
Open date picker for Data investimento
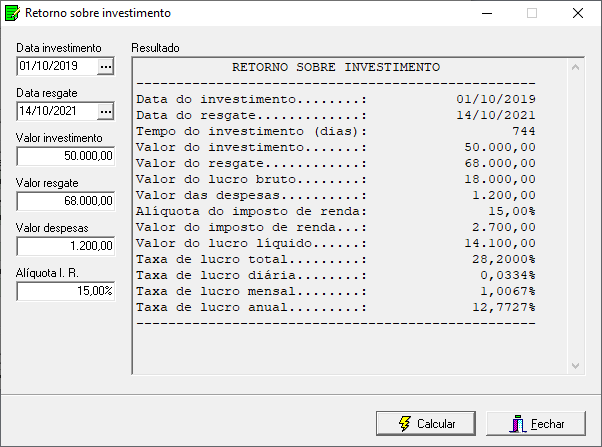[x=106, y=66]
